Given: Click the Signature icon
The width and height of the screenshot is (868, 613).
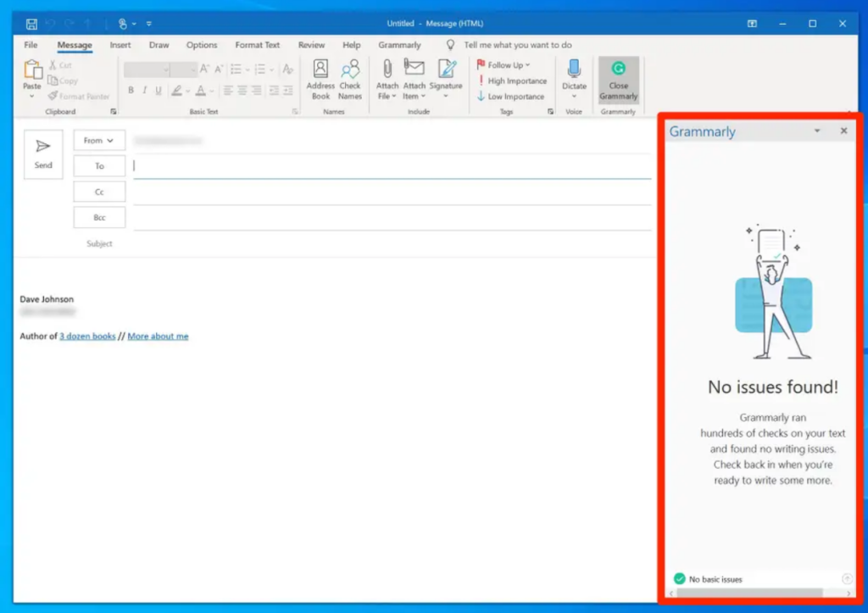Looking at the screenshot, I should pyautogui.click(x=446, y=69).
